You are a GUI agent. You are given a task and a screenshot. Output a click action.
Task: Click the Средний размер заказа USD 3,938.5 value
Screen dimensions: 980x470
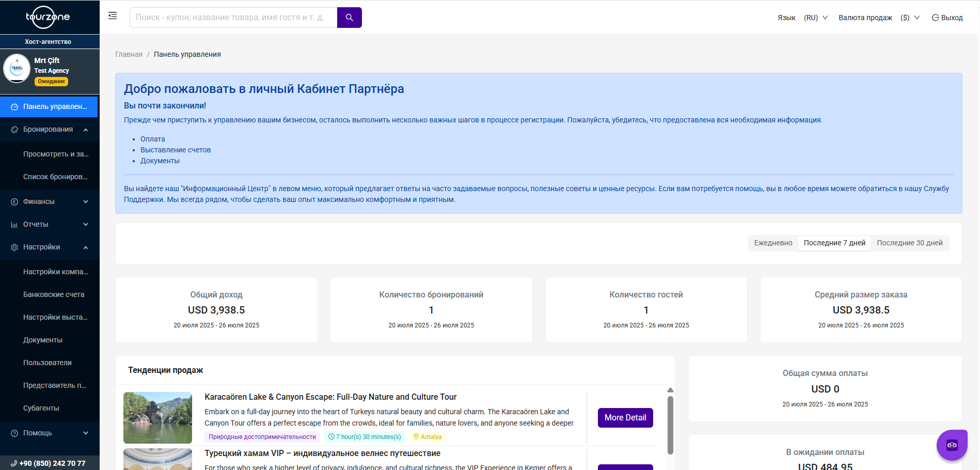pos(861,310)
